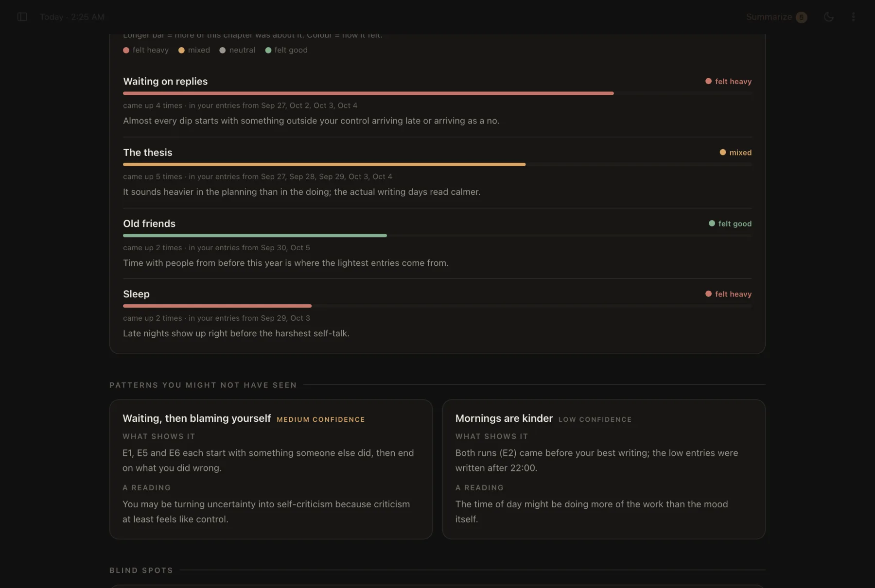
Task: Switch dark mode with moon icon
Action: coord(829,17)
